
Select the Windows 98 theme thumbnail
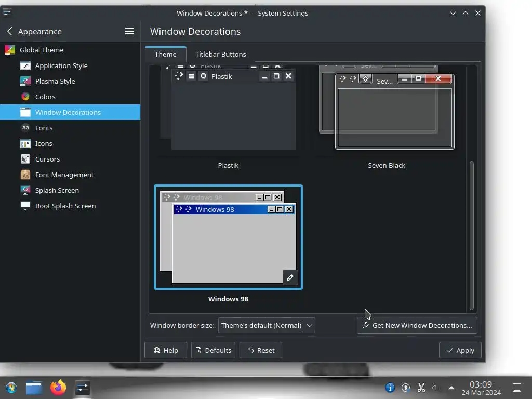click(228, 237)
